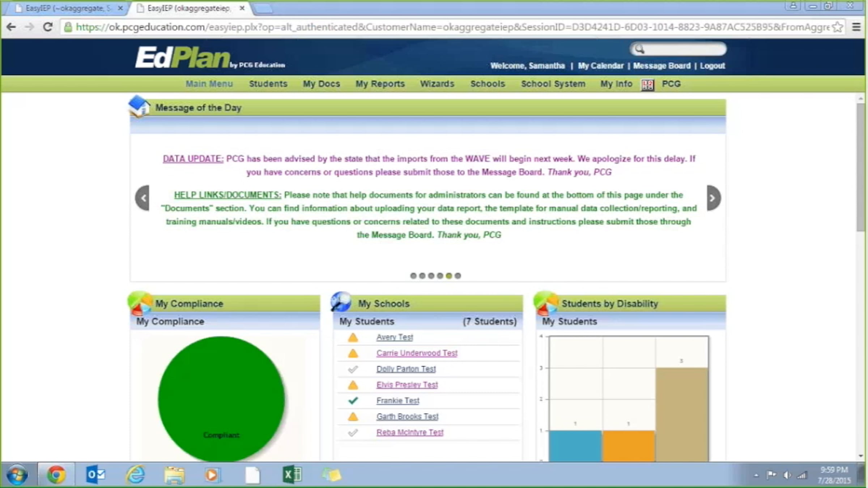
Task: Select the last message carousel dot
Action: pos(458,276)
